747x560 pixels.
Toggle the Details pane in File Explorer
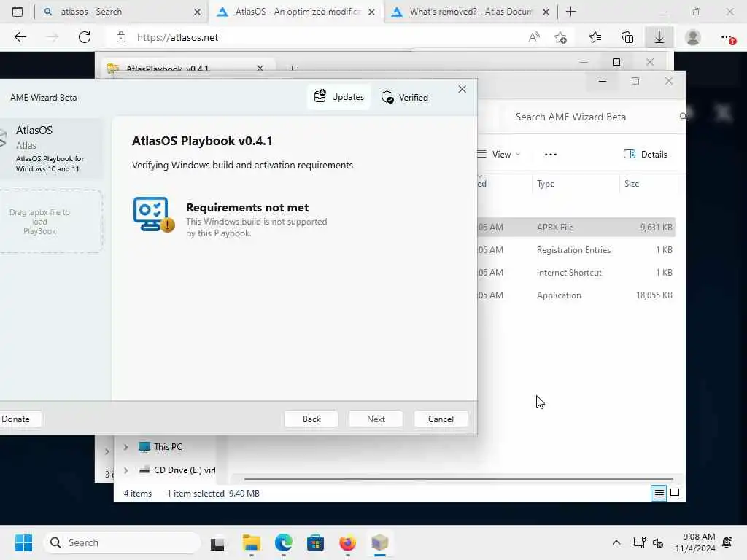(646, 155)
